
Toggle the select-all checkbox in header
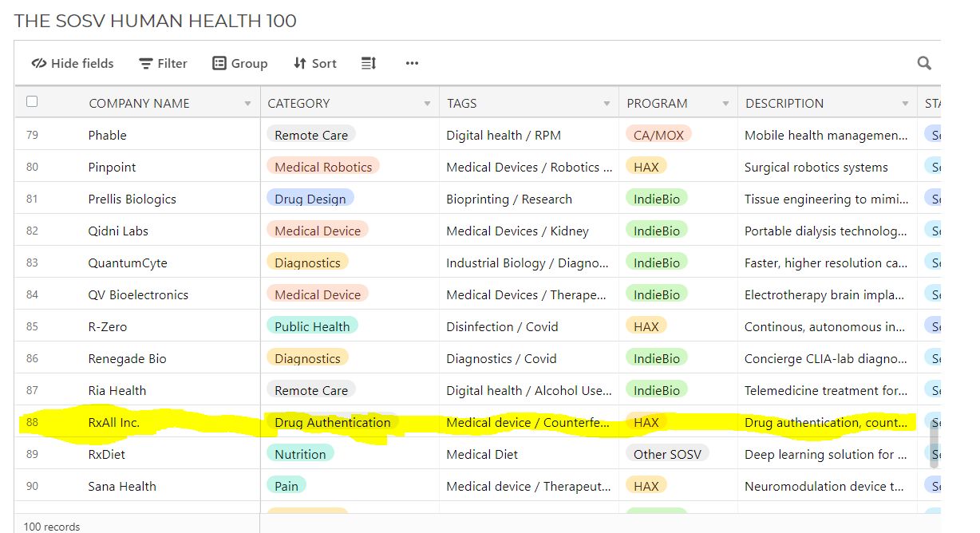tap(32, 101)
